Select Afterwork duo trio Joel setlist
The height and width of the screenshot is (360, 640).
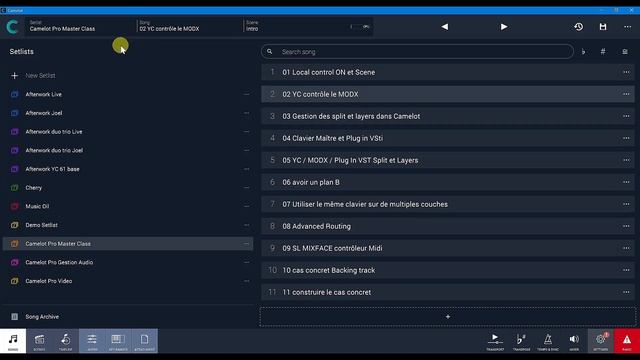[128, 150]
